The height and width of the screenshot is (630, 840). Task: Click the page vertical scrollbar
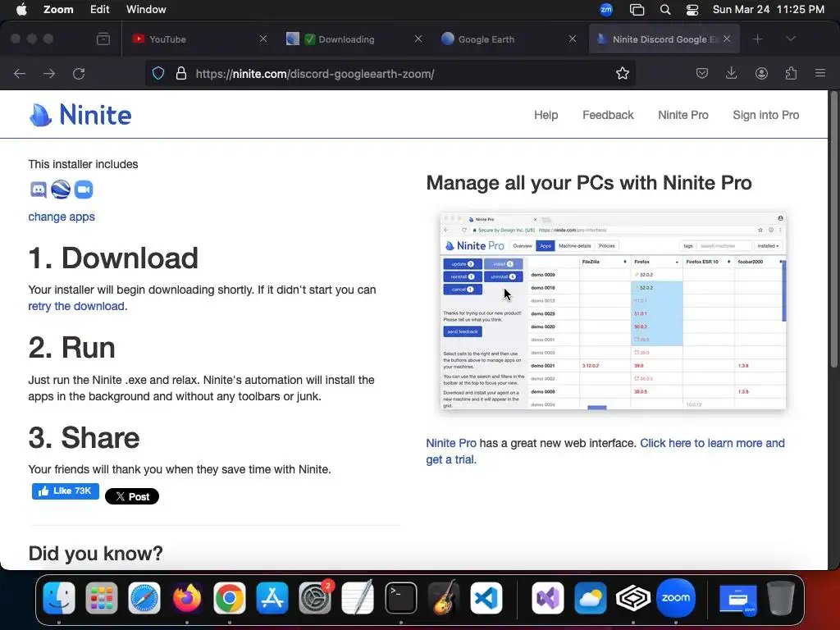tap(833, 231)
